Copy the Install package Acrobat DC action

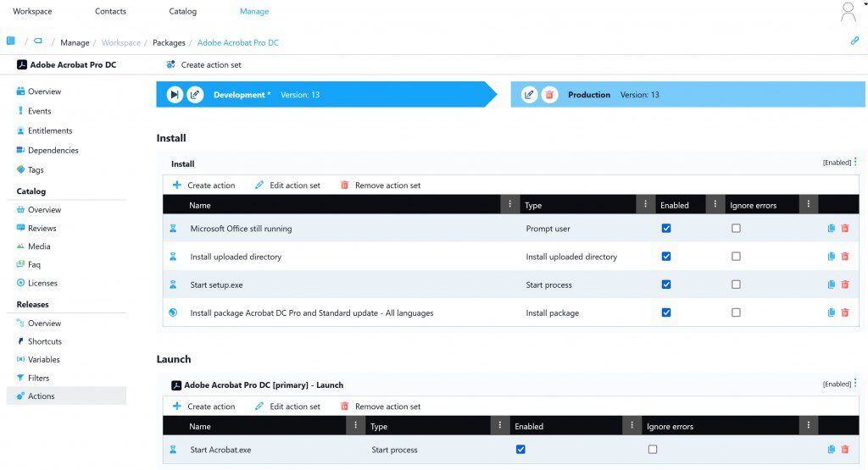point(831,312)
